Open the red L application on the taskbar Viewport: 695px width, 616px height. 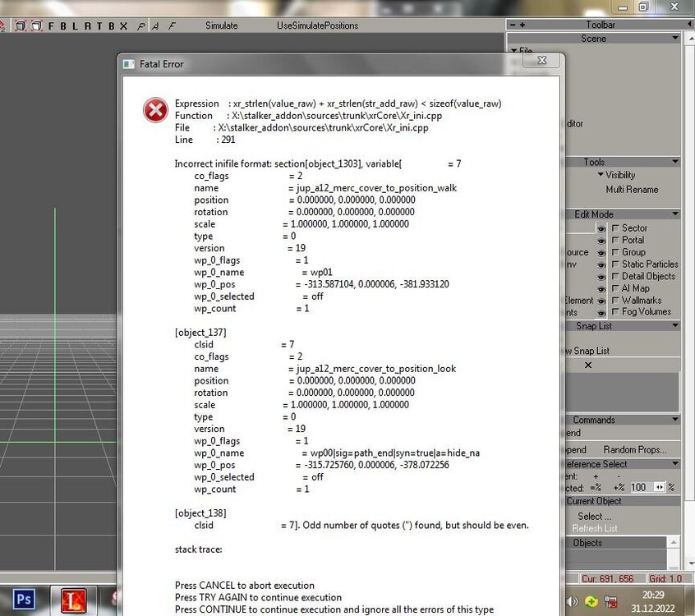[x=73, y=600]
